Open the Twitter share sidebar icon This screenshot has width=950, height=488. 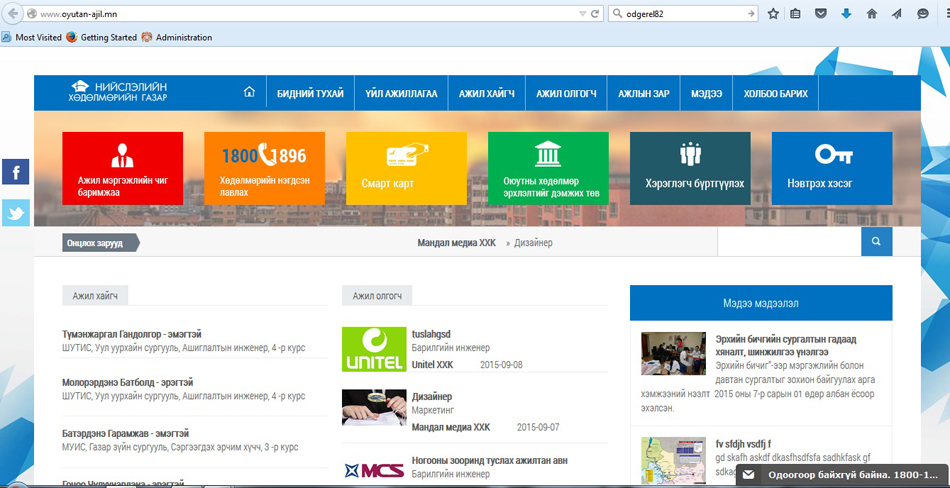15,213
